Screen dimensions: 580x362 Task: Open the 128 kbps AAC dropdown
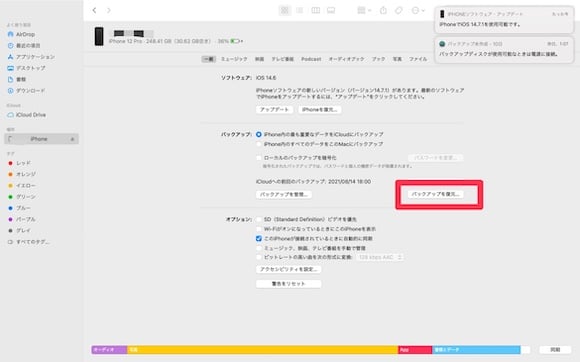pyautogui.click(x=380, y=257)
